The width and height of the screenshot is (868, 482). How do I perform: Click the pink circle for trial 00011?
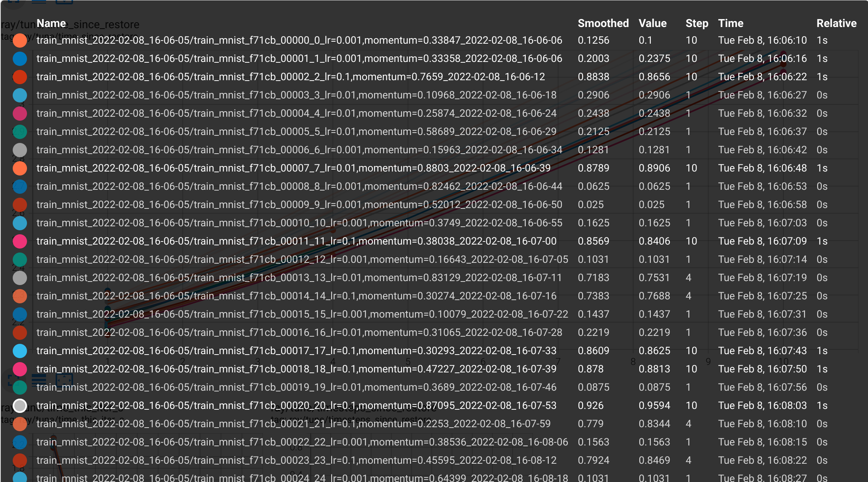pyautogui.click(x=20, y=241)
